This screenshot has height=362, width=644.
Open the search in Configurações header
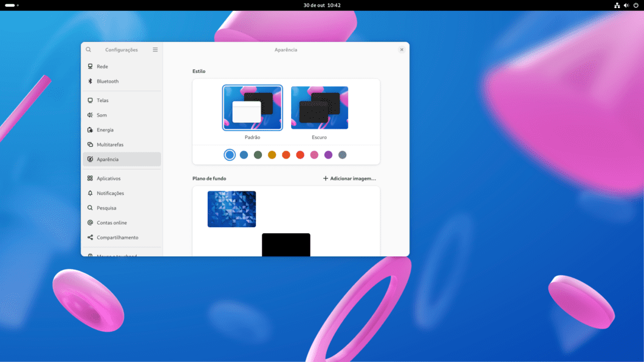click(x=88, y=49)
